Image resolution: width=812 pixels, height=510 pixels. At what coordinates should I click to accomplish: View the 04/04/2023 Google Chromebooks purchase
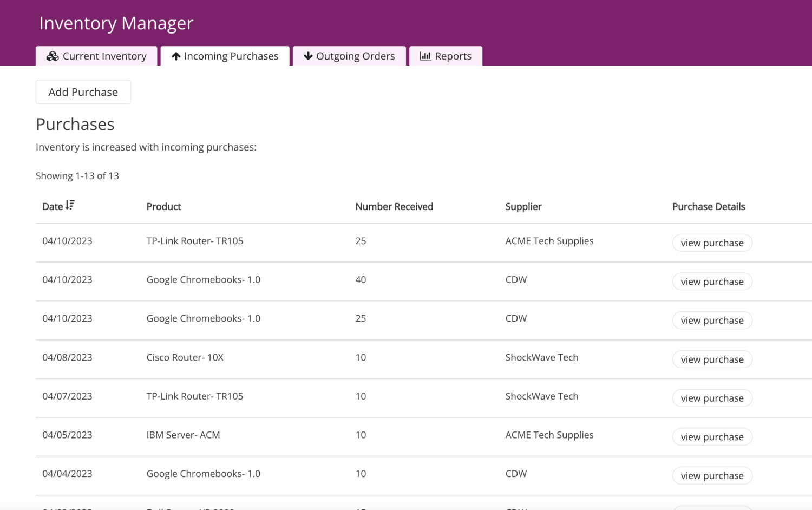712,476
